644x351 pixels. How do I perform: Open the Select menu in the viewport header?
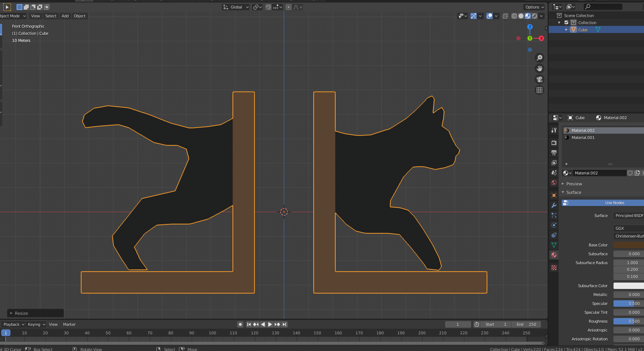click(51, 16)
